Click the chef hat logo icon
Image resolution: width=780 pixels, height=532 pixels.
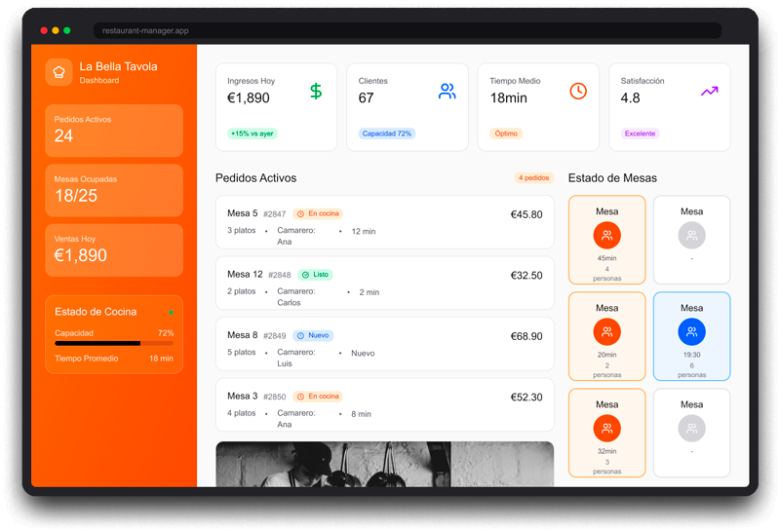(58, 72)
